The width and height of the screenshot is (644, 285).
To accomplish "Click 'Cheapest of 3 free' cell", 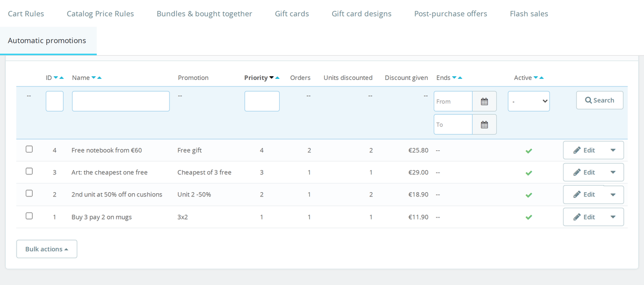I will point(204,172).
